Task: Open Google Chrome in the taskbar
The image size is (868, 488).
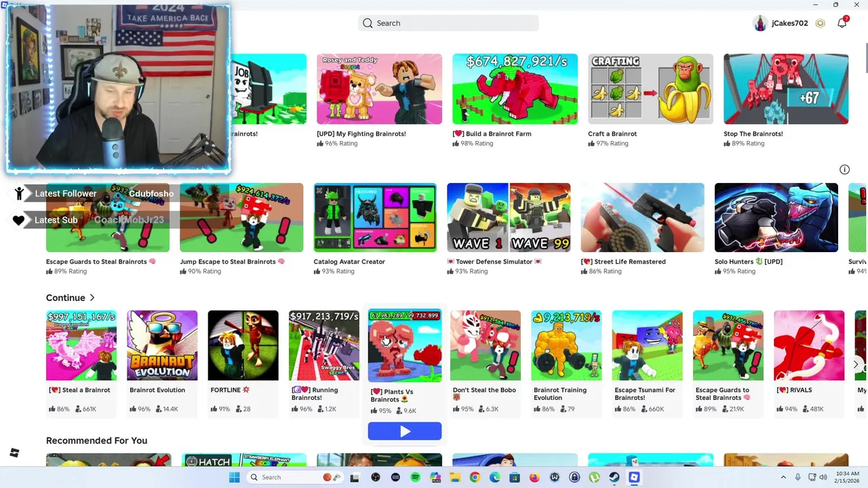Action: 475,477
